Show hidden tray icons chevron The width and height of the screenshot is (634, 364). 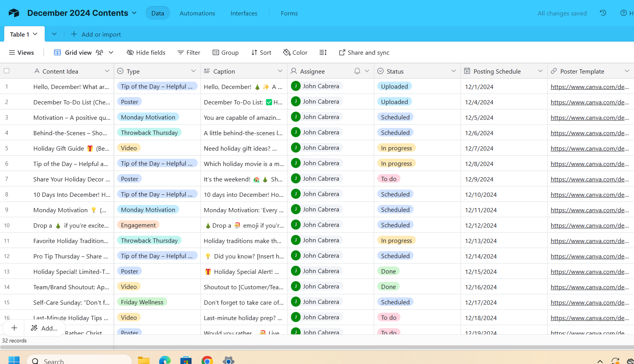(600, 361)
